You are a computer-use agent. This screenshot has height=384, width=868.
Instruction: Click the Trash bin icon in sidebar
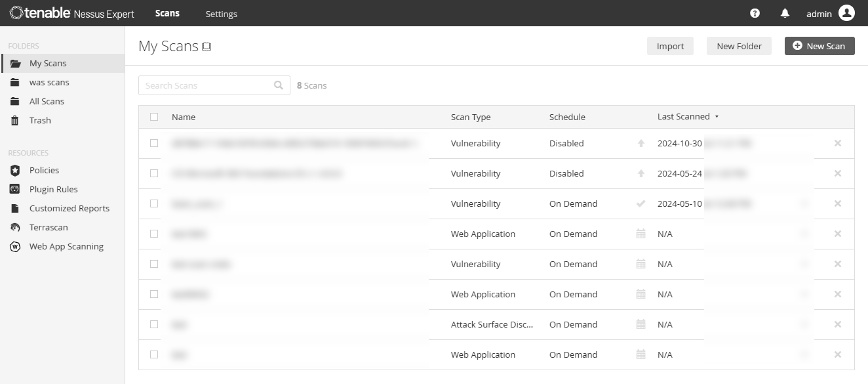pyautogui.click(x=15, y=121)
